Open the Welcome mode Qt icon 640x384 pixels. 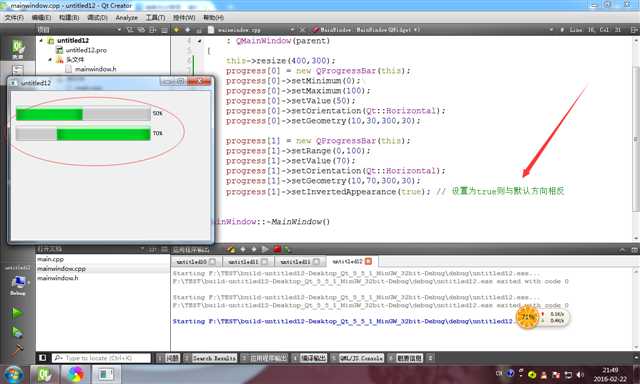click(x=18, y=48)
